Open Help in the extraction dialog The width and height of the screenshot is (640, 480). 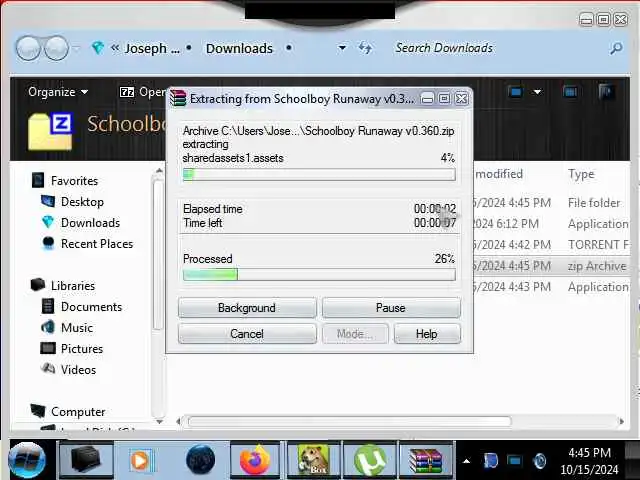427,334
